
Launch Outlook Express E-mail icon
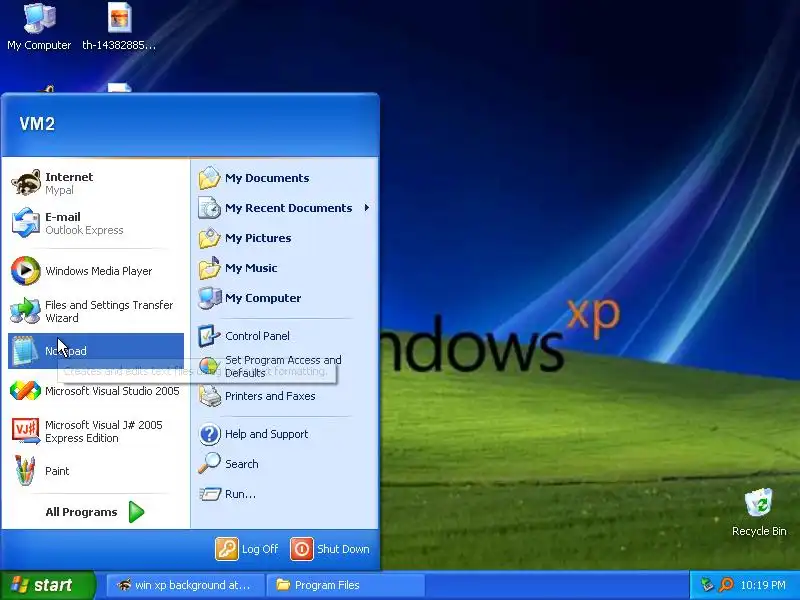tap(26, 223)
